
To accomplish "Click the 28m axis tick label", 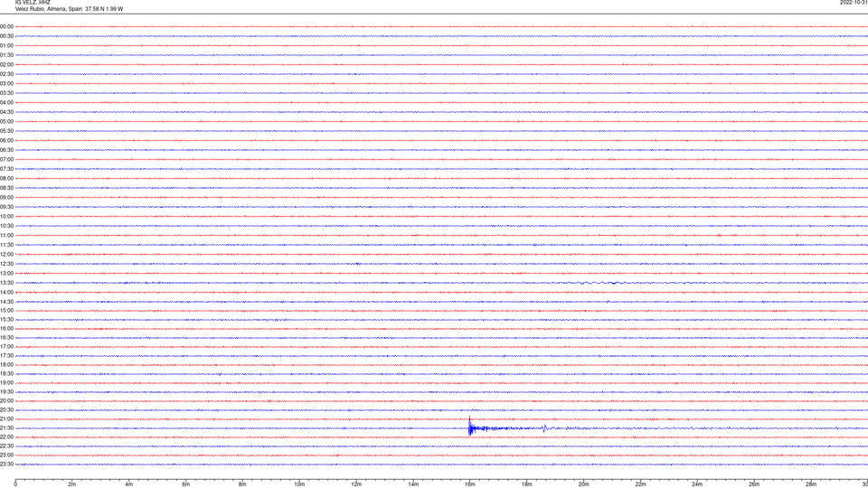I will (811, 484).
